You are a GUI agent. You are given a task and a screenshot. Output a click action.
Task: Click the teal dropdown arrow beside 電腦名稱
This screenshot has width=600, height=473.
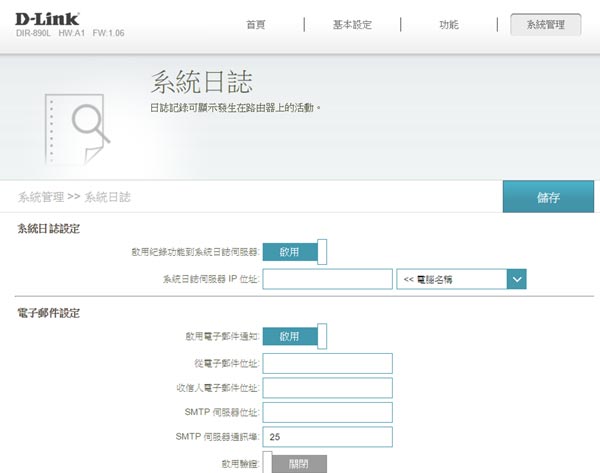click(x=516, y=279)
